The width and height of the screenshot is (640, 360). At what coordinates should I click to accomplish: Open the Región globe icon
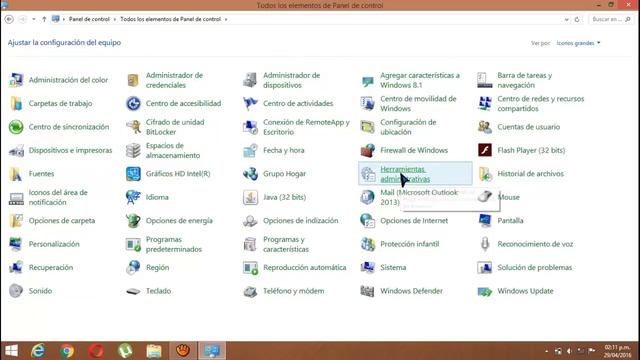point(133,267)
